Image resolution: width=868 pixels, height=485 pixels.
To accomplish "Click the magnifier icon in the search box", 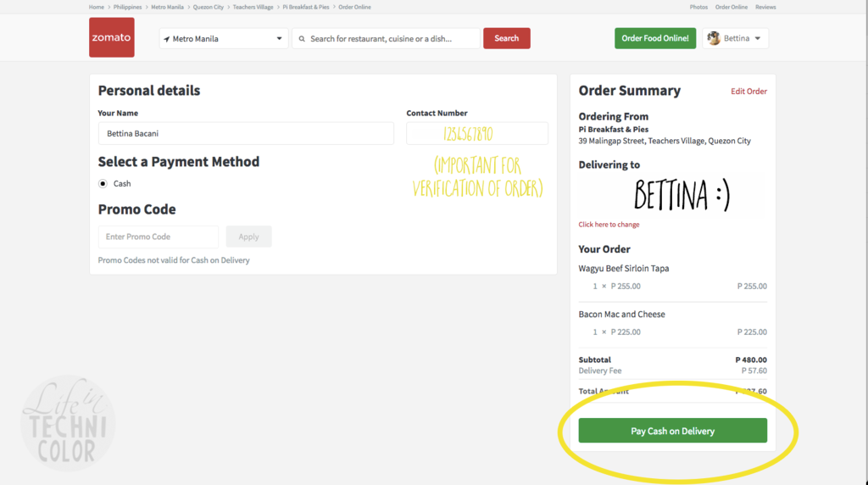I will pos(302,39).
